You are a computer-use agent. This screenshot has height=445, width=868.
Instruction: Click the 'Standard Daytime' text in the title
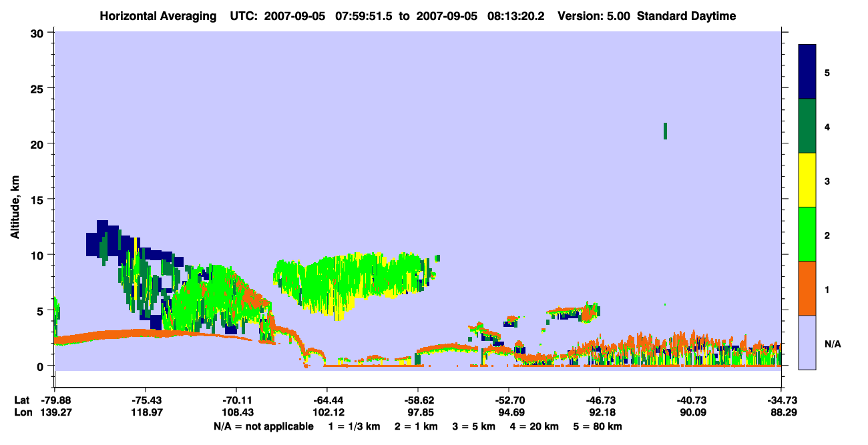coord(686,16)
